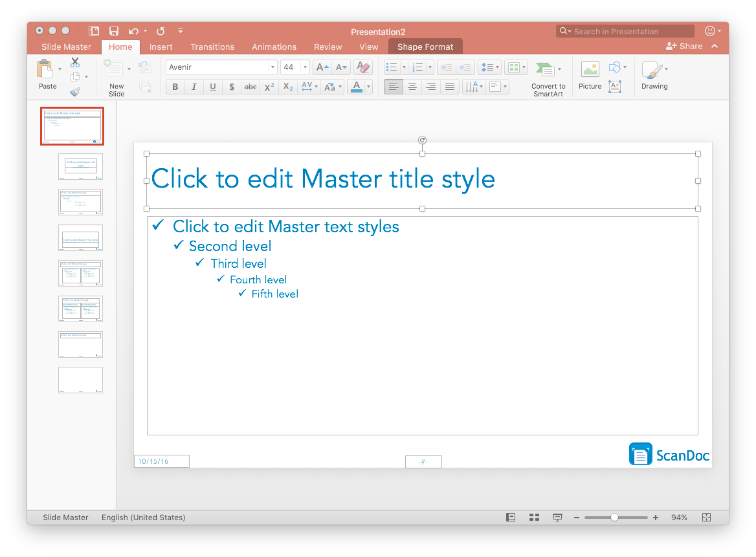Screen dimensions: 756x557
Task: Toggle Bold formatting
Action: pos(175,87)
